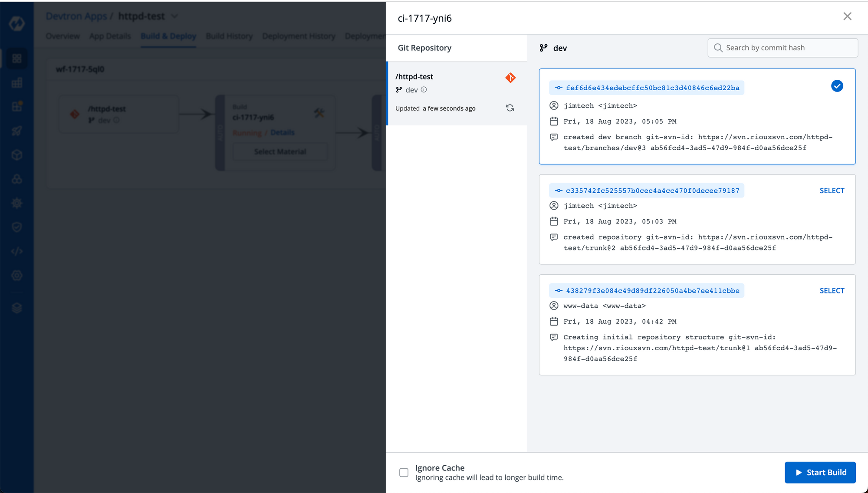The height and width of the screenshot is (493, 868).
Task: Click the user/author icon on jimtech entry
Action: click(554, 105)
